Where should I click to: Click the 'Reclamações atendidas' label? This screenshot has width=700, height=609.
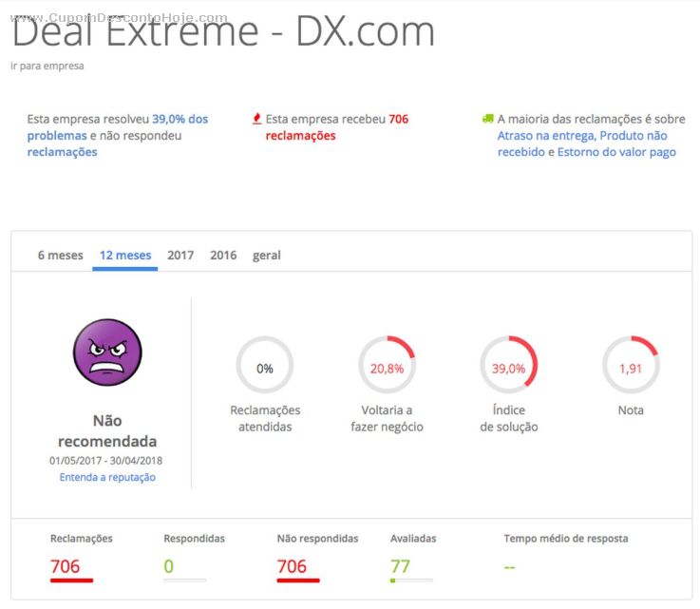coord(265,418)
